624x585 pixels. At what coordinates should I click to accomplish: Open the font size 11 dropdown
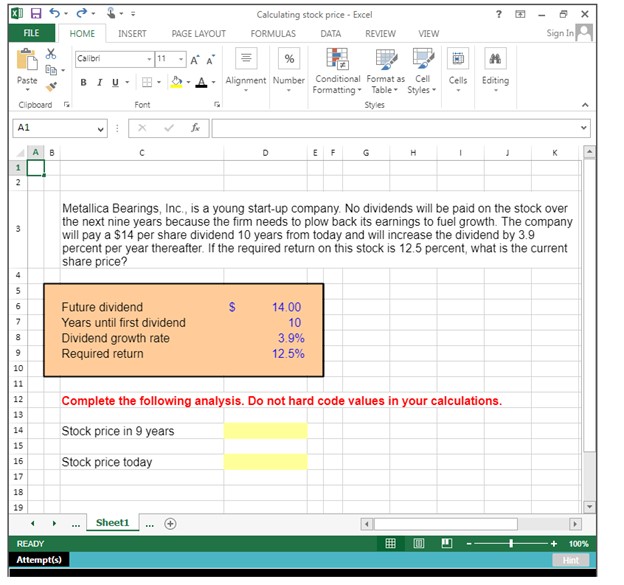click(x=181, y=59)
